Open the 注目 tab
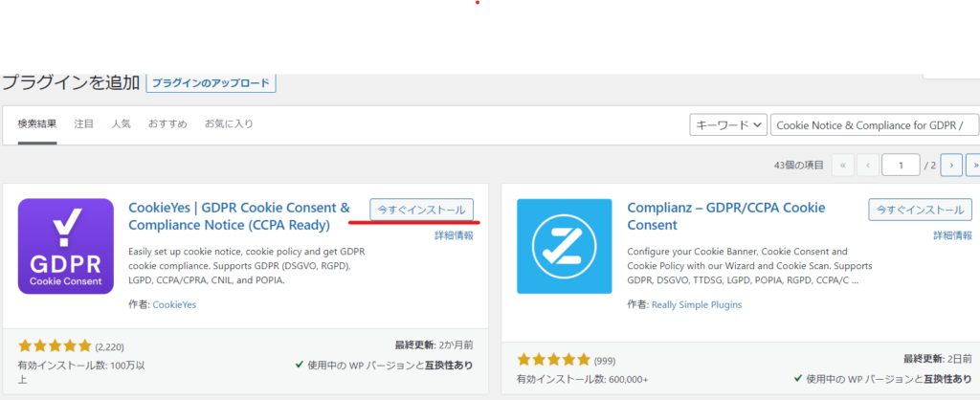The height and width of the screenshot is (400, 980). 84,124
